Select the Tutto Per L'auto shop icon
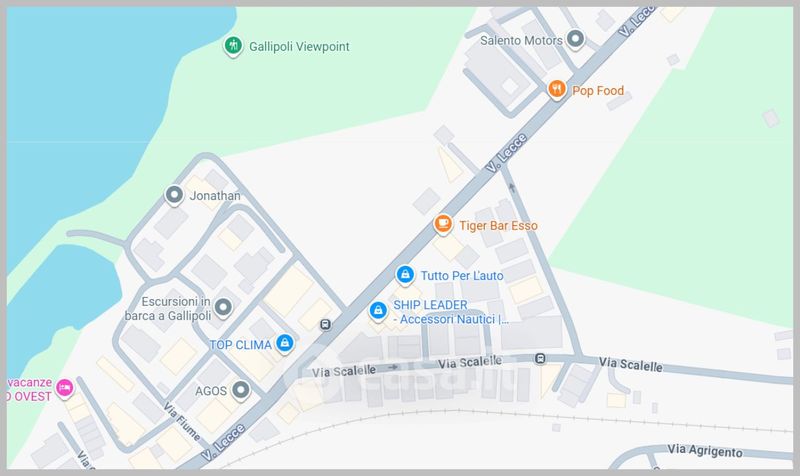The width and height of the screenshot is (800, 476). 405,274
